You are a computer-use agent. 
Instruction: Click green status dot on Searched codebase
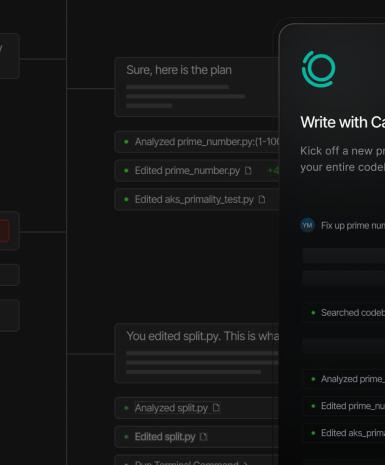[313, 313]
